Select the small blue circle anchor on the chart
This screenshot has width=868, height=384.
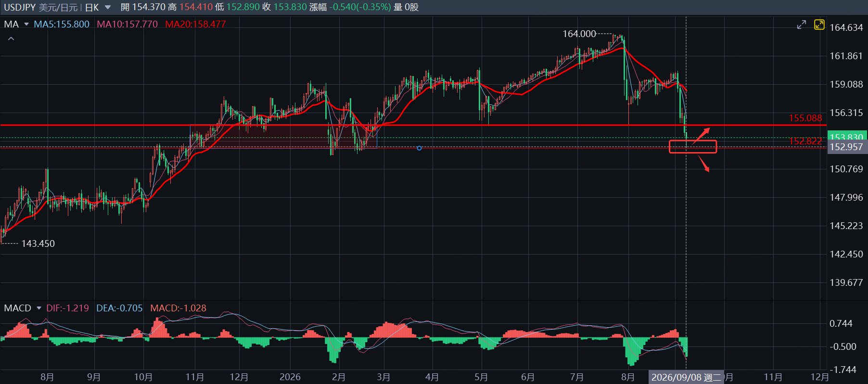click(x=419, y=148)
